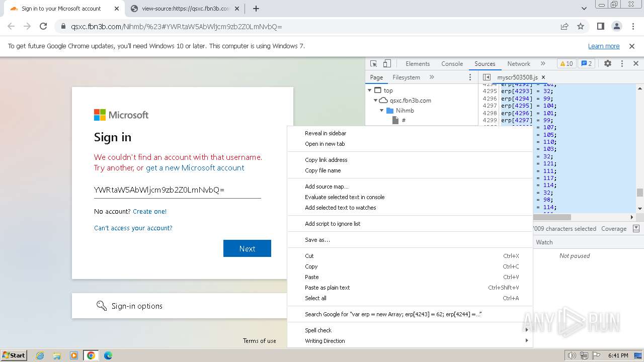
Task: Toggle the device toolbar icon
Action: 387,64
